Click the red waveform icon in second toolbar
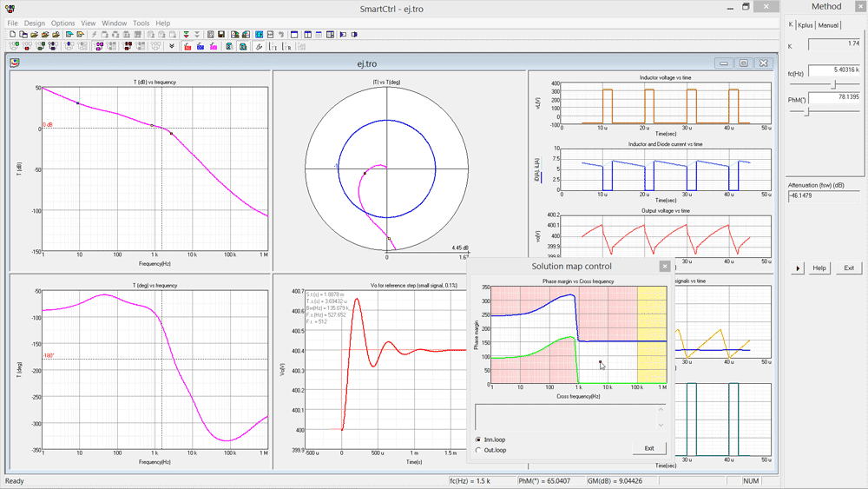The height and width of the screenshot is (489, 868). (x=187, y=47)
